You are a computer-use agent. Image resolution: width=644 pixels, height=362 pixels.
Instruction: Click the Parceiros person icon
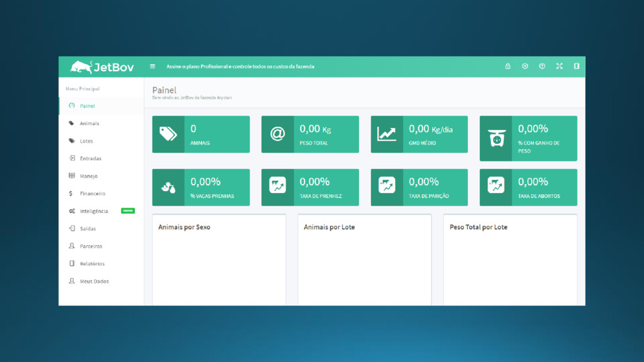point(72,246)
